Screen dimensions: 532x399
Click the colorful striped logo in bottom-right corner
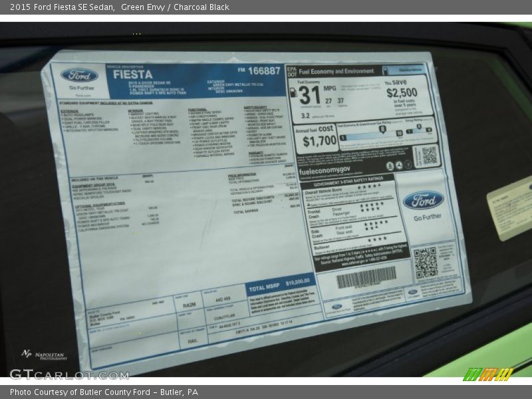pos(488,374)
